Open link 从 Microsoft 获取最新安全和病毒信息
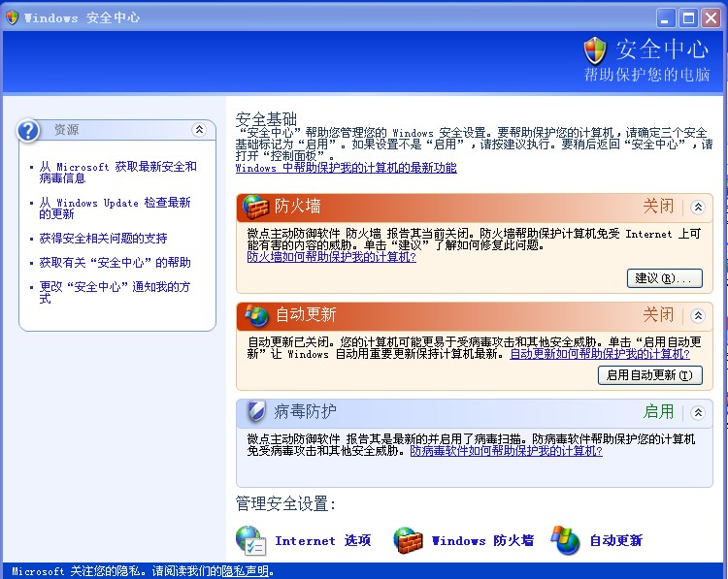 click(117, 172)
